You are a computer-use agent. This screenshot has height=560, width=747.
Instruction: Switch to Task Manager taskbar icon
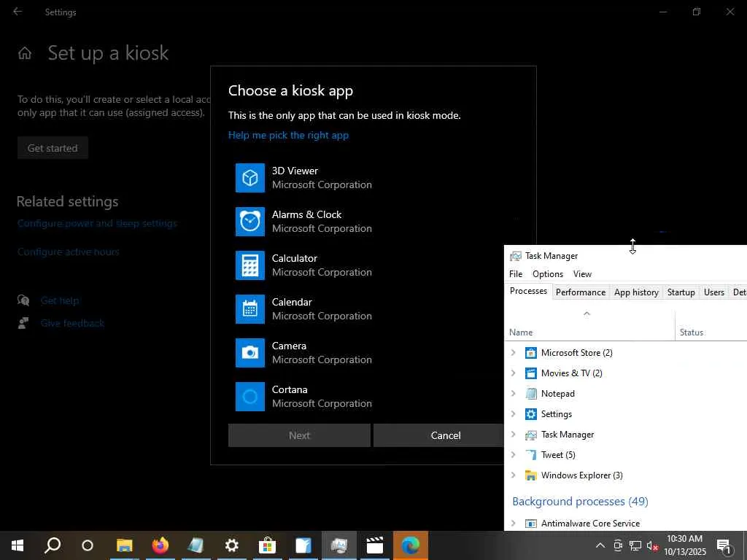(338, 545)
